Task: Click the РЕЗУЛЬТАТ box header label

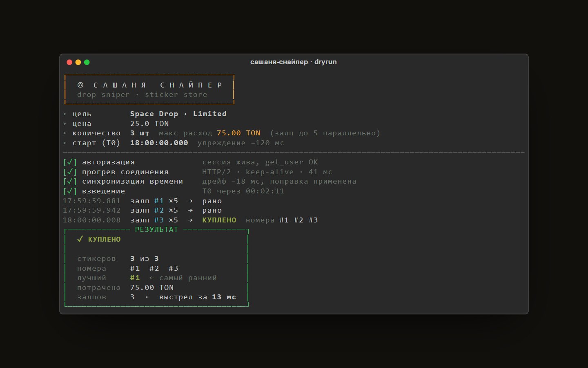Action: pos(157,229)
